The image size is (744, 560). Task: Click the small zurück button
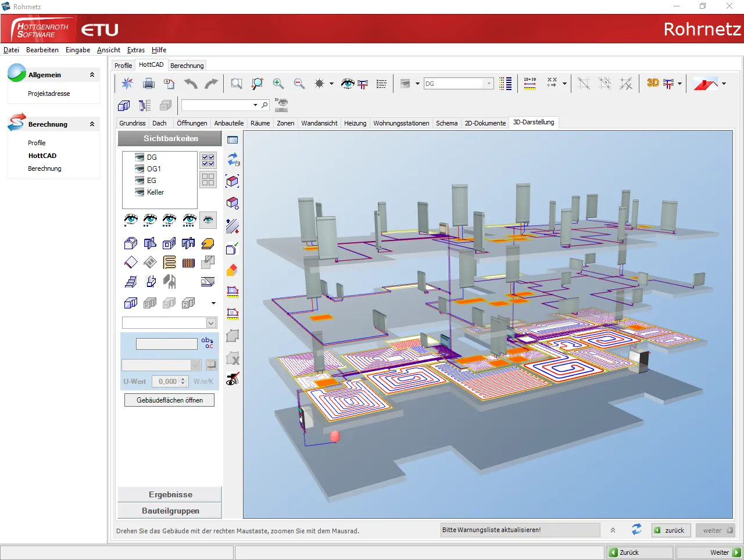coord(670,530)
